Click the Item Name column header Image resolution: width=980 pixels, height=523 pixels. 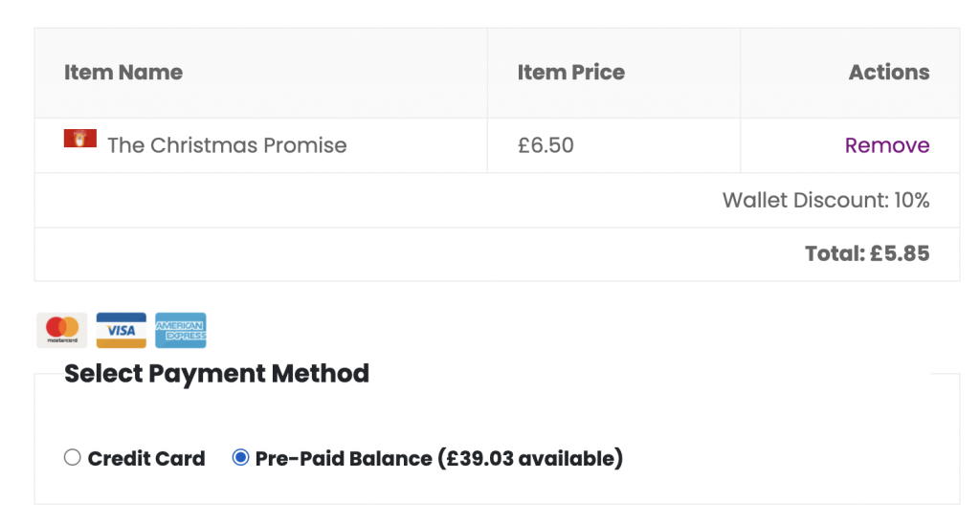[123, 73]
